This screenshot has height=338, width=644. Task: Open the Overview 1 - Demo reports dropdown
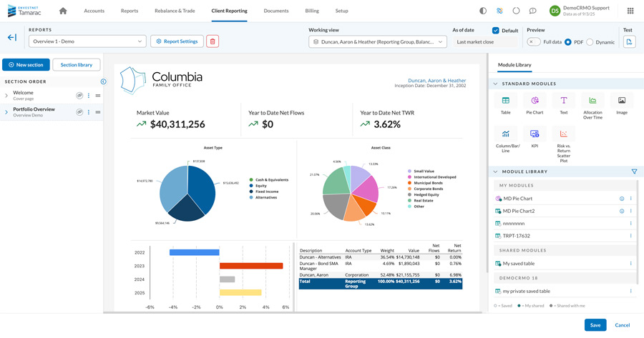(87, 41)
